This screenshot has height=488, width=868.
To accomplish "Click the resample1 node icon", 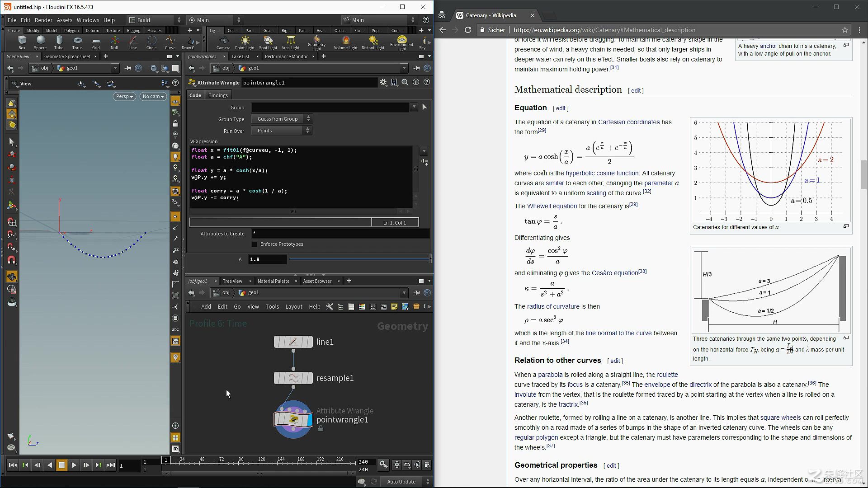I will click(293, 378).
